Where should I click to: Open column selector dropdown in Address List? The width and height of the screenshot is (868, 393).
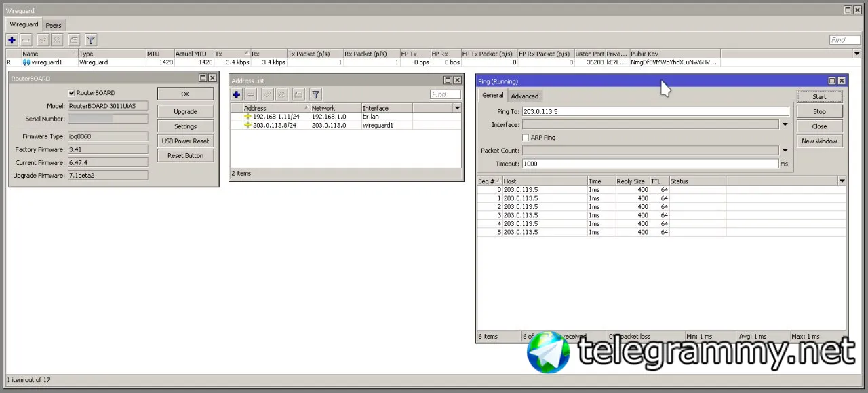(457, 108)
